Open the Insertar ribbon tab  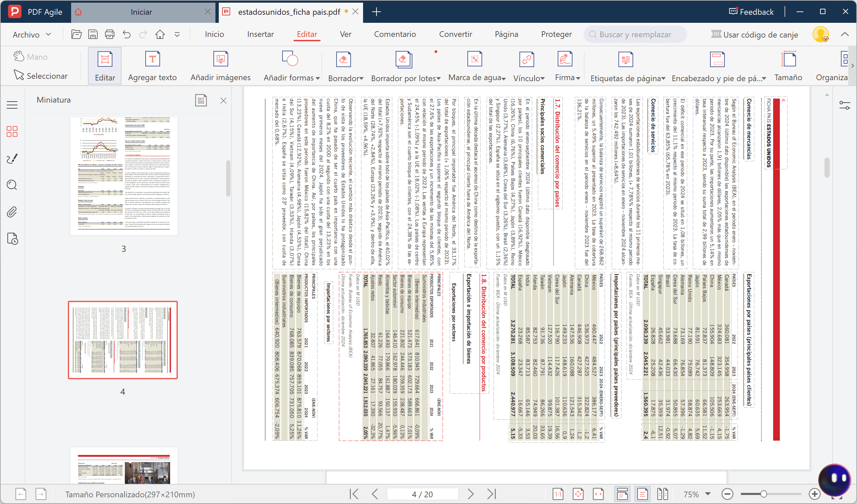click(260, 34)
